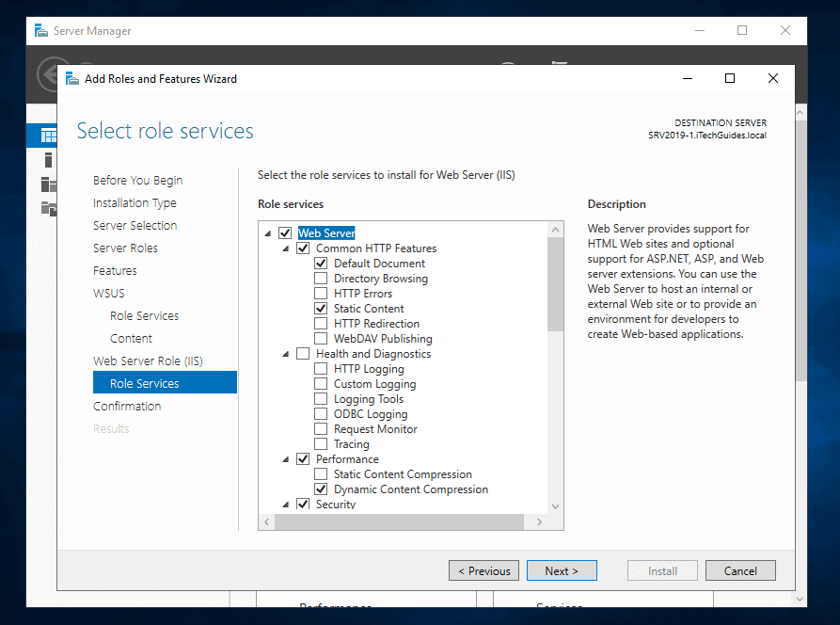Collapse the Common HTTP Features node
Image resolution: width=840 pixels, height=625 pixels.
tap(286, 248)
